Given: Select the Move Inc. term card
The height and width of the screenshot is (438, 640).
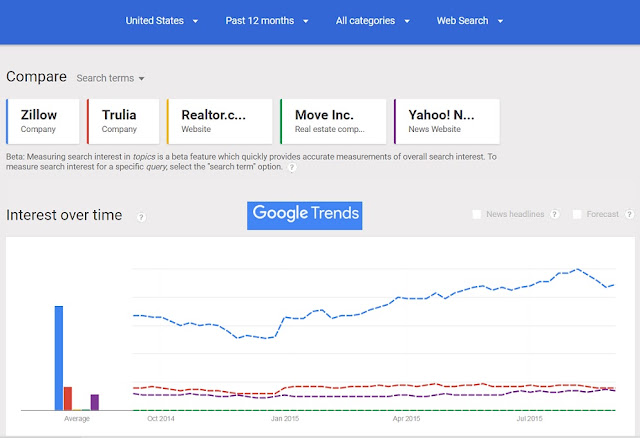Looking at the screenshot, I should point(333,122).
